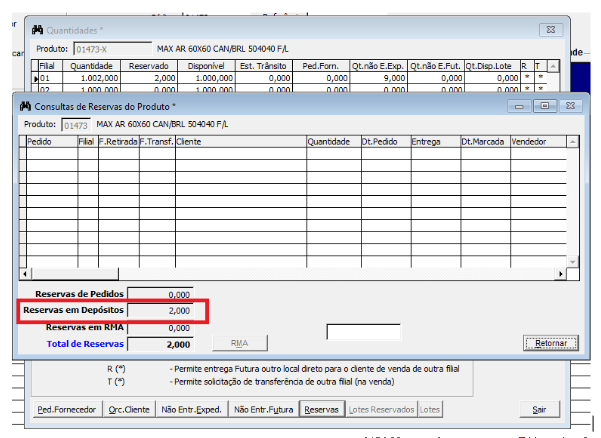Select Entrega column header
The image size is (601, 438).
[435, 142]
